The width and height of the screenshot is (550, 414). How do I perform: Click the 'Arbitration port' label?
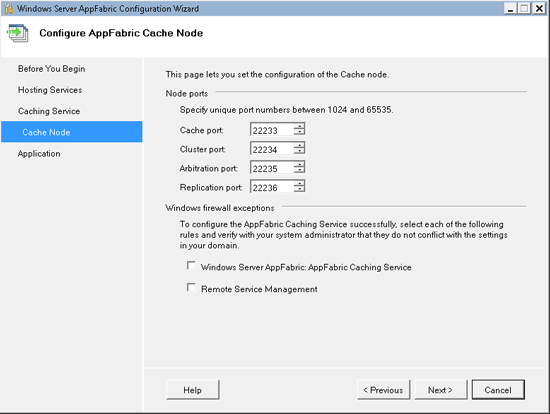point(208,168)
